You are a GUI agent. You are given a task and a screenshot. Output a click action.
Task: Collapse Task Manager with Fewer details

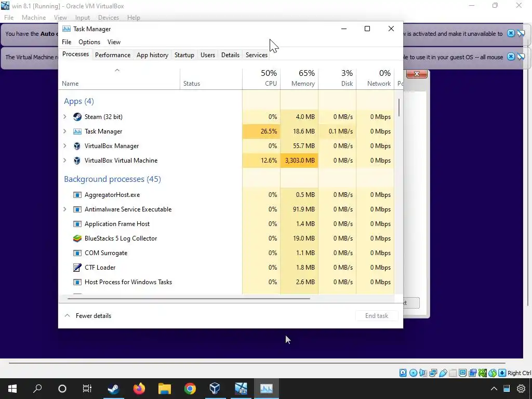coord(88,315)
